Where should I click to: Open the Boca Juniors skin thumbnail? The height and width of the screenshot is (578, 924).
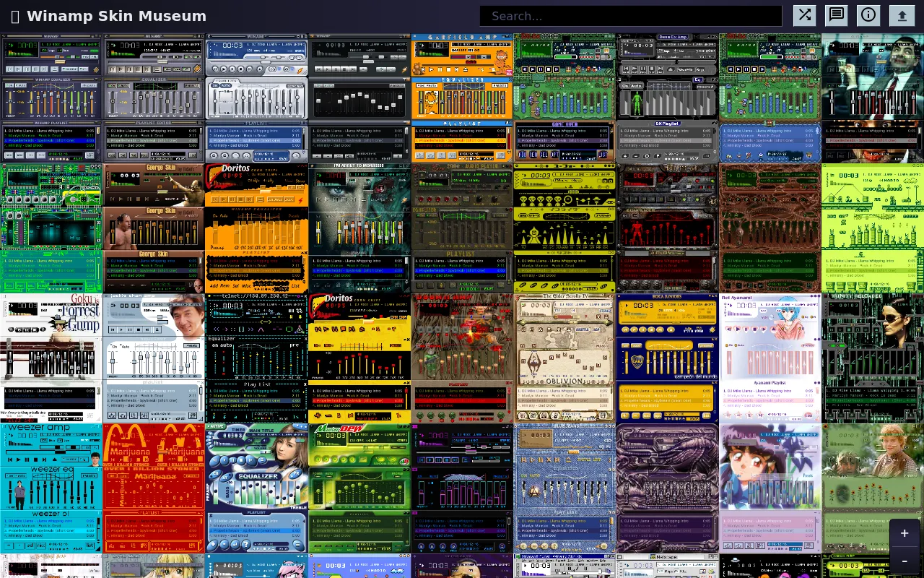667,358
